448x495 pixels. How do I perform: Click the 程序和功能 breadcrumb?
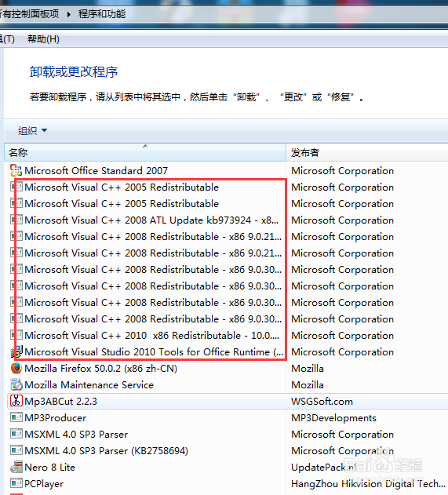pyautogui.click(x=102, y=14)
